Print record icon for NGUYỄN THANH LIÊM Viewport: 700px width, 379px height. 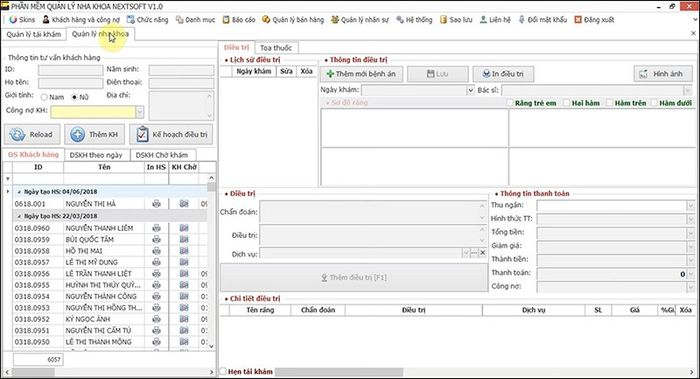pos(156,228)
